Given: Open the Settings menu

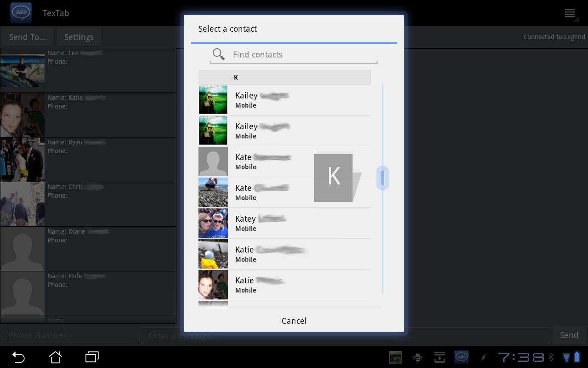Looking at the screenshot, I should click(x=79, y=37).
